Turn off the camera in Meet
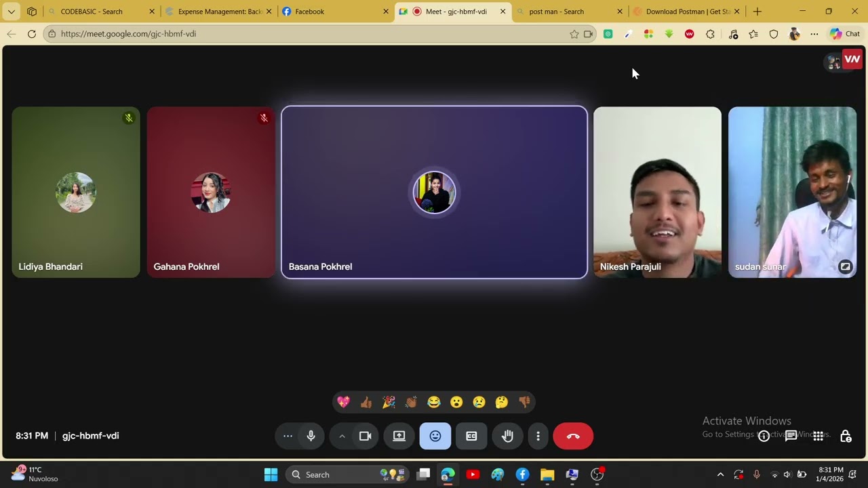The height and width of the screenshot is (488, 868). 366,436
